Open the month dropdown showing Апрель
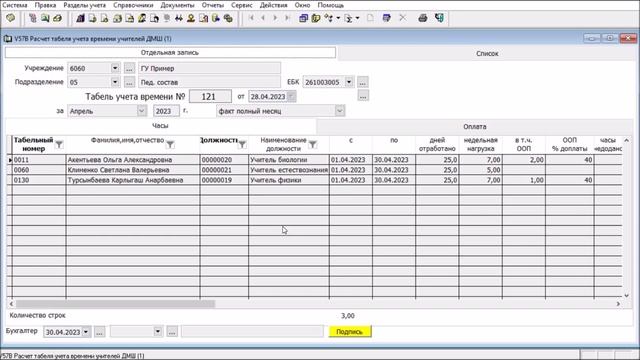This screenshot has height=360, width=640. click(x=141, y=111)
